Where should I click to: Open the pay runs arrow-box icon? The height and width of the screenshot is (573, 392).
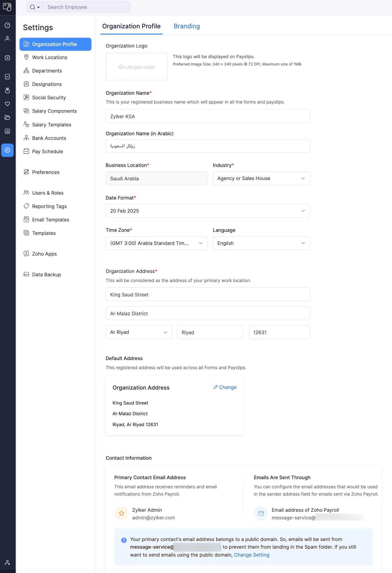point(8,58)
